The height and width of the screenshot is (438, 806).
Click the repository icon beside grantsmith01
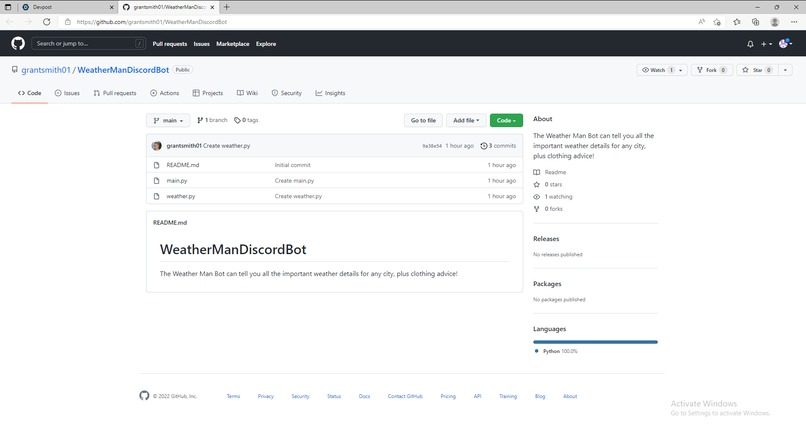click(15, 69)
